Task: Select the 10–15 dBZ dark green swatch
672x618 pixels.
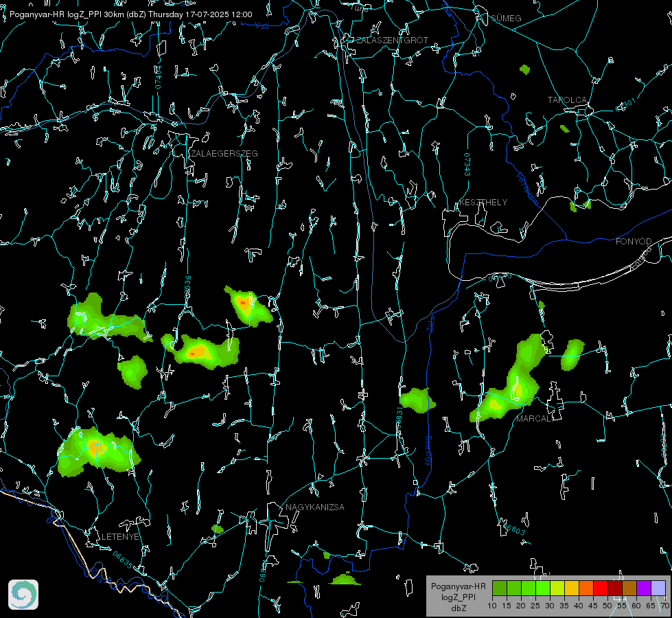Action: [x=500, y=588]
